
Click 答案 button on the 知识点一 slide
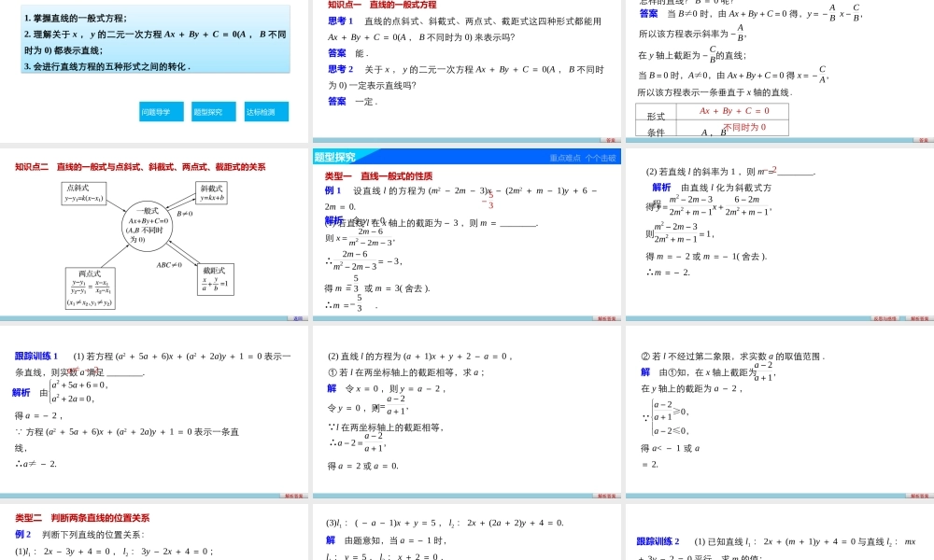610,140
